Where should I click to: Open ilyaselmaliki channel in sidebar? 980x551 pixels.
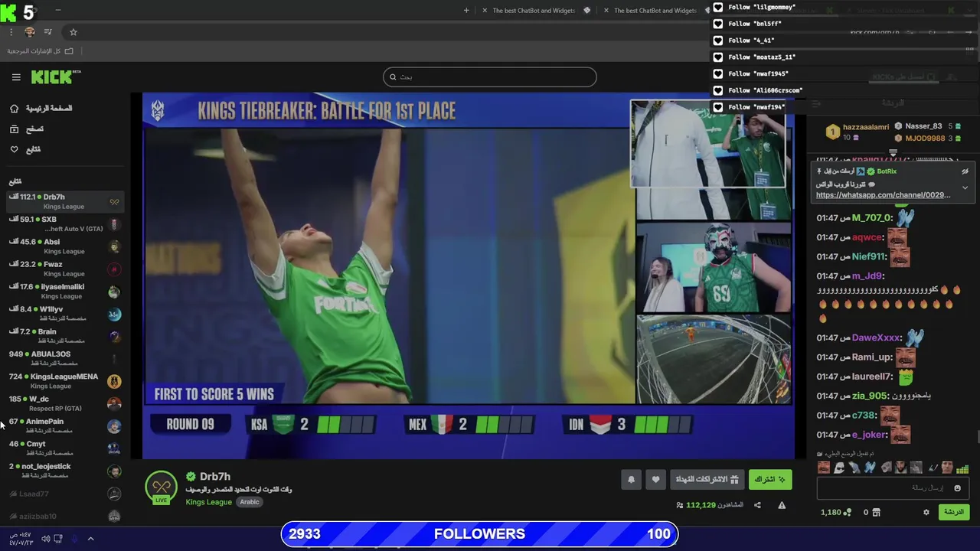(x=64, y=291)
